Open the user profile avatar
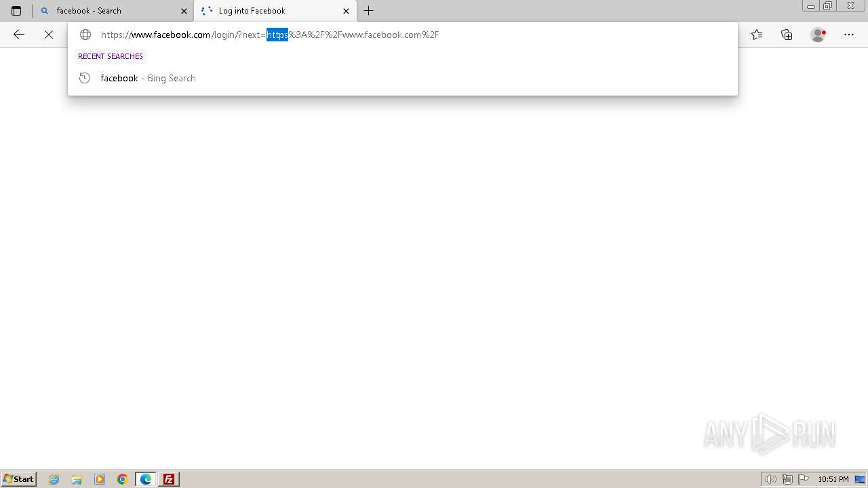The height and width of the screenshot is (488, 868). point(818,35)
